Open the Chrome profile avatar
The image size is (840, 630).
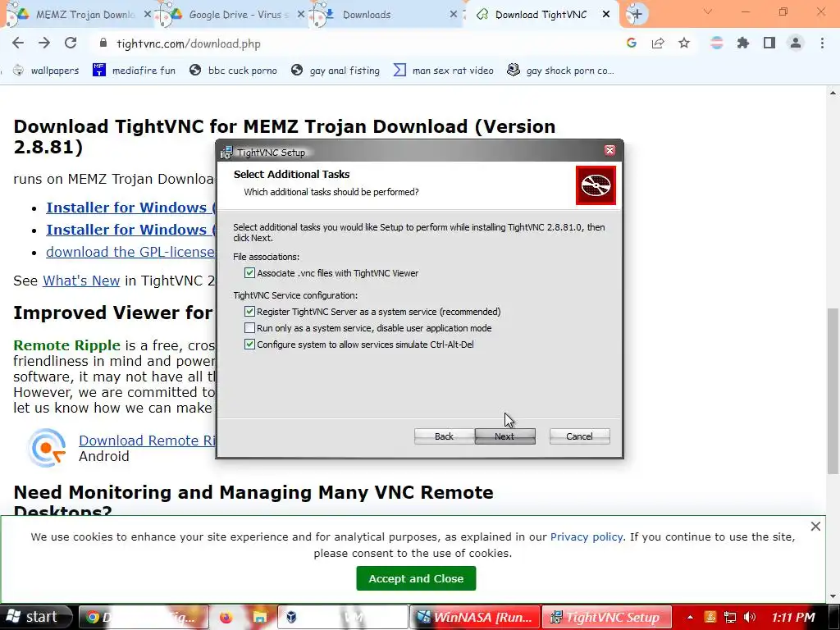coord(796,43)
